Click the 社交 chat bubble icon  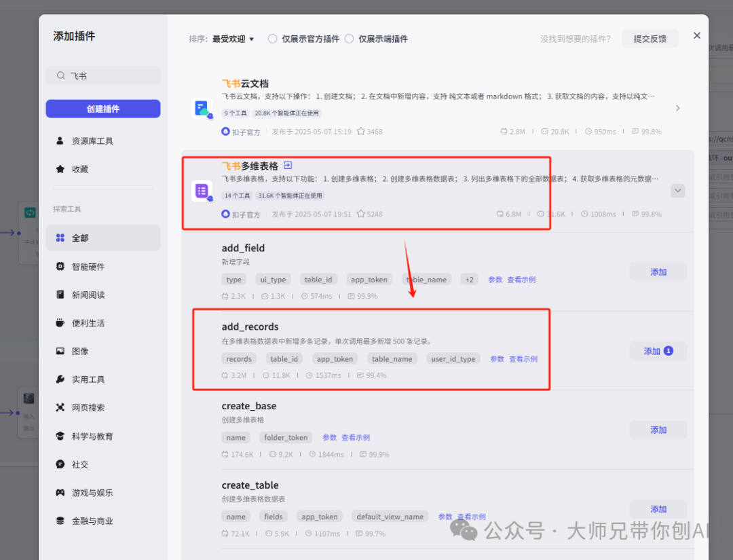[60, 464]
